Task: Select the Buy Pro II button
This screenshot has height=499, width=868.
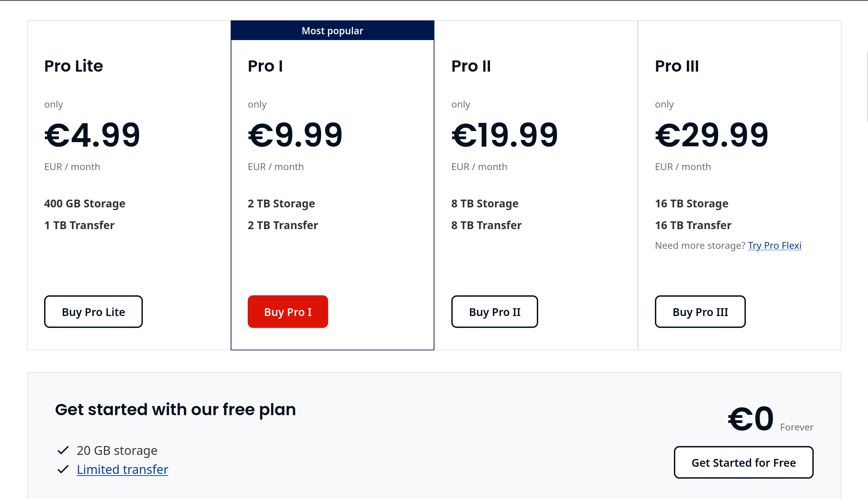Action: 494,312
